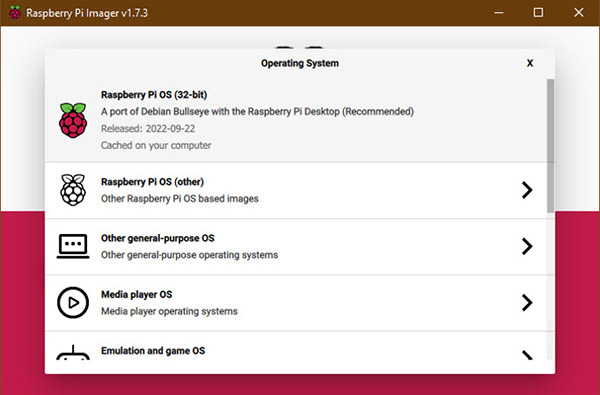Select Raspberry Pi OS (32-bit) entry
The width and height of the screenshot is (600, 395).
pyautogui.click(x=296, y=120)
